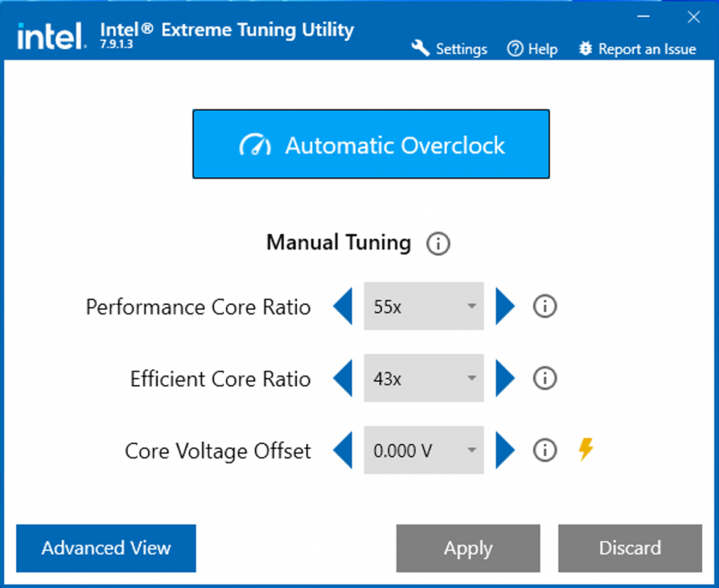Click the yellow lightning bolt icon
719x588 pixels.
click(x=586, y=450)
